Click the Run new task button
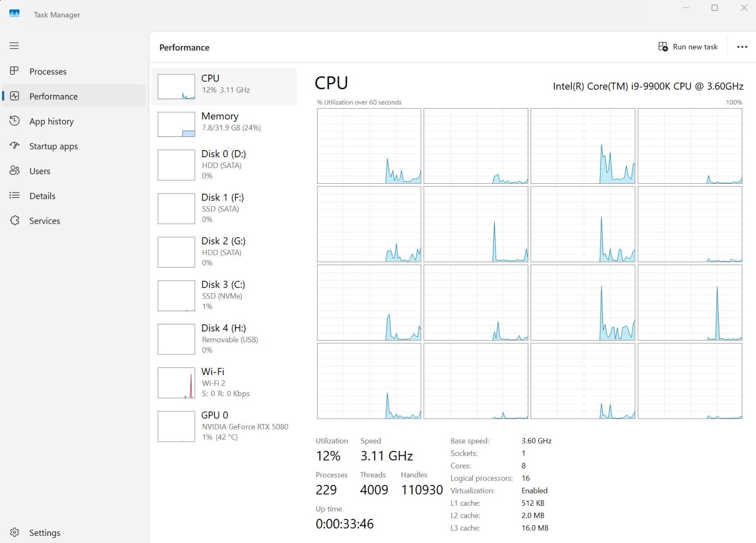The image size is (756, 543). click(x=688, y=47)
